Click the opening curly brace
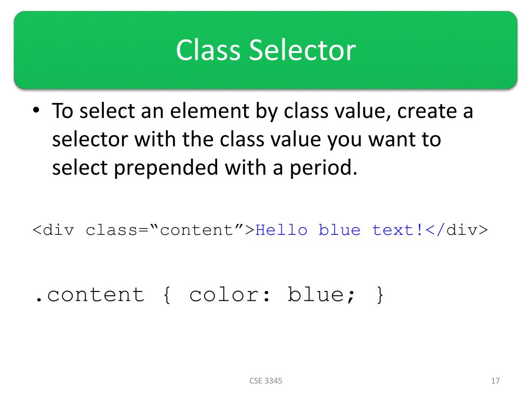 (167, 294)
